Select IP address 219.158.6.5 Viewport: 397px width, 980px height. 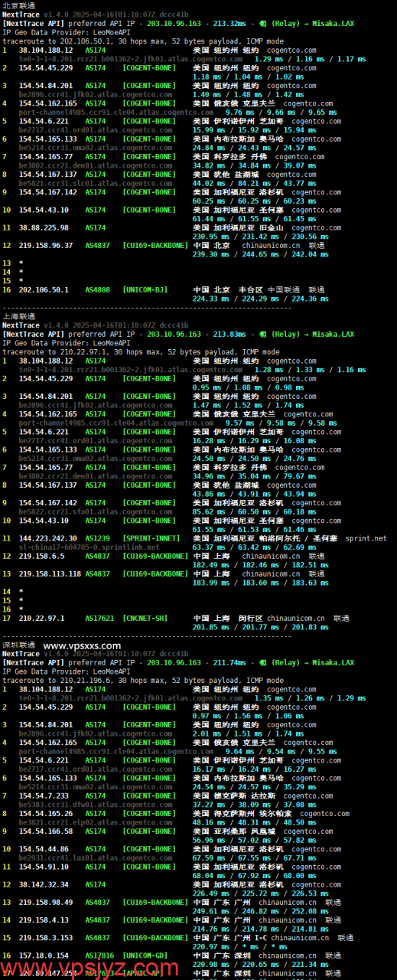click(x=42, y=556)
